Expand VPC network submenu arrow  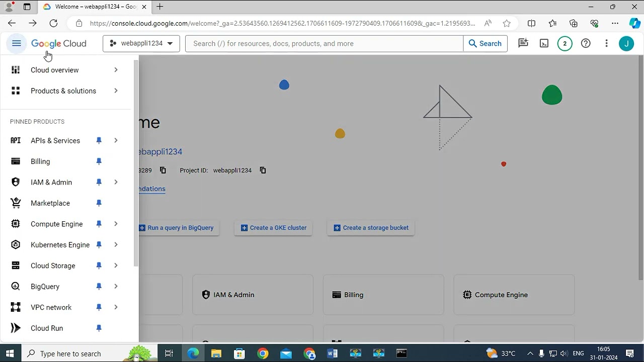(116, 308)
